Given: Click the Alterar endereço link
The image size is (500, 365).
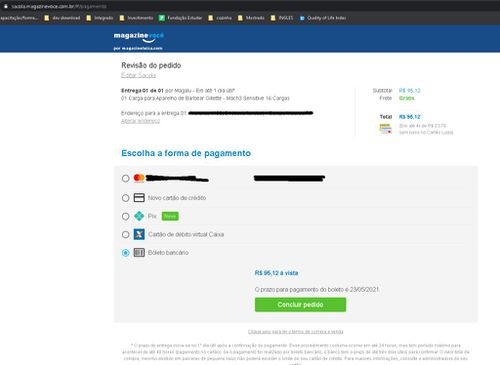Looking at the screenshot, I should [x=140, y=121].
